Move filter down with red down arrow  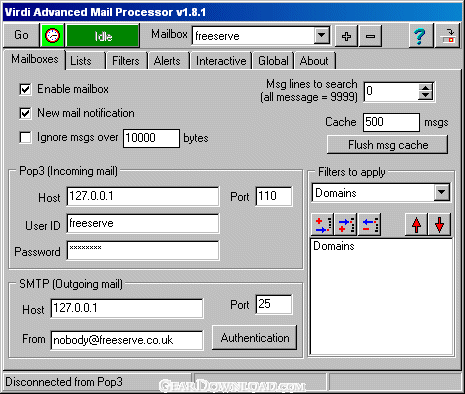click(440, 225)
